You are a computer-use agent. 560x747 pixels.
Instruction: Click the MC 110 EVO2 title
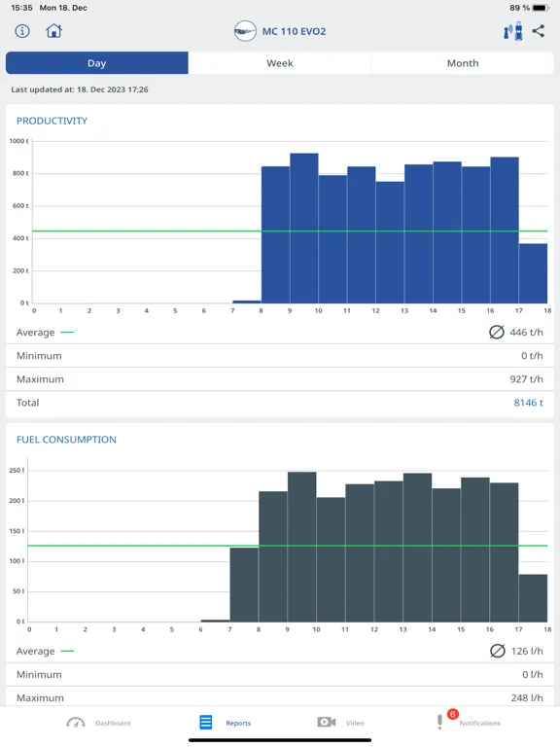[x=294, y=31]
